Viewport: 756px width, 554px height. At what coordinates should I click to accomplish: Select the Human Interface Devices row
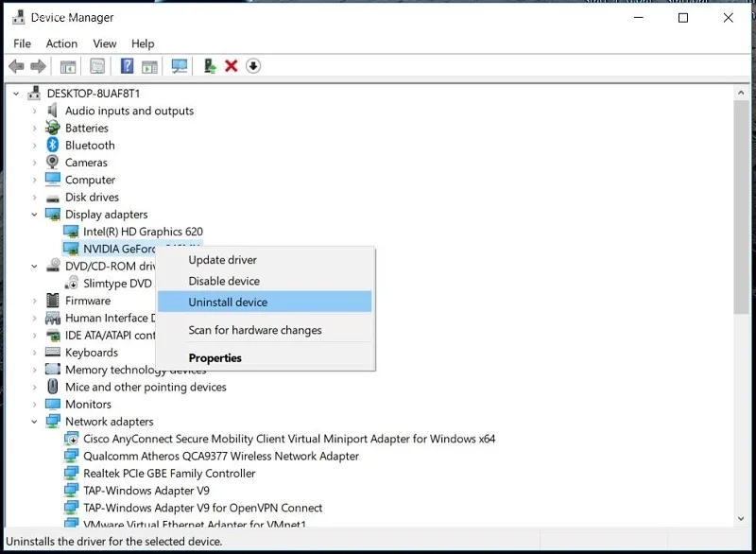tap(110, 318)
